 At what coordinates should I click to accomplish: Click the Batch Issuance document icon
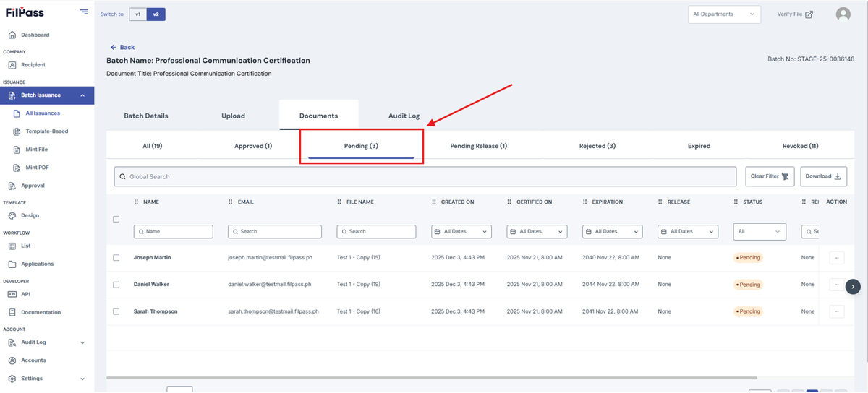click(x=12, y=95)
